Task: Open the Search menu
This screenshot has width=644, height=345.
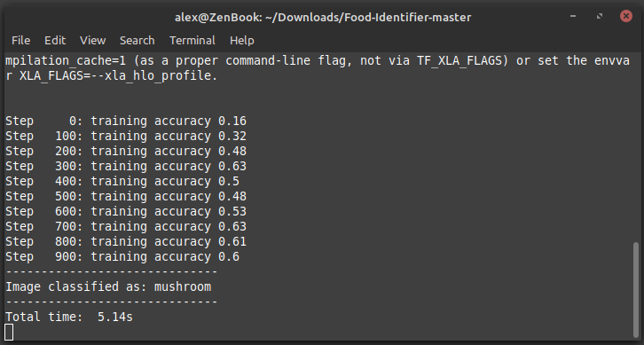Action: click(x=137, y=40)
